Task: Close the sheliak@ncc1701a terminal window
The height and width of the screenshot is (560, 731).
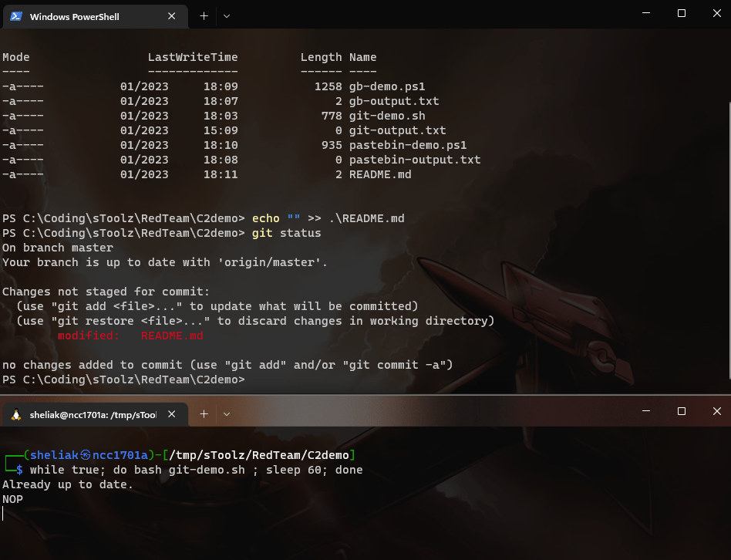Action: 716,412
